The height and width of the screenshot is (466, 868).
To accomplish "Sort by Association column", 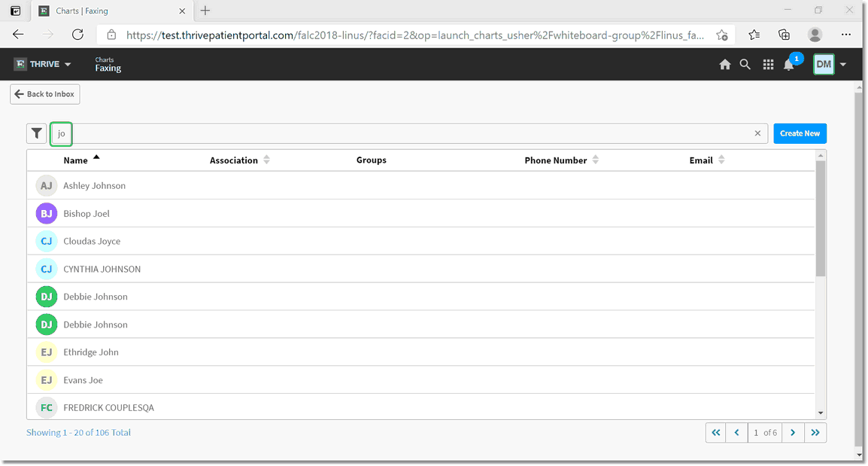I will tap(240, 160).
